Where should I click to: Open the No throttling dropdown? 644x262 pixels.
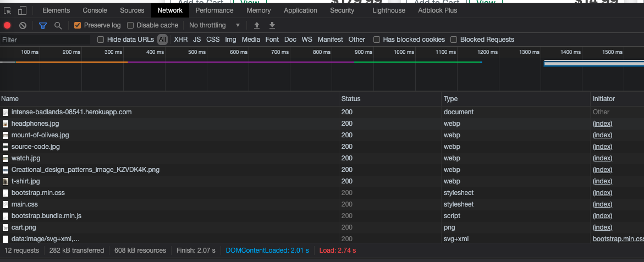(x=214, y=25)
